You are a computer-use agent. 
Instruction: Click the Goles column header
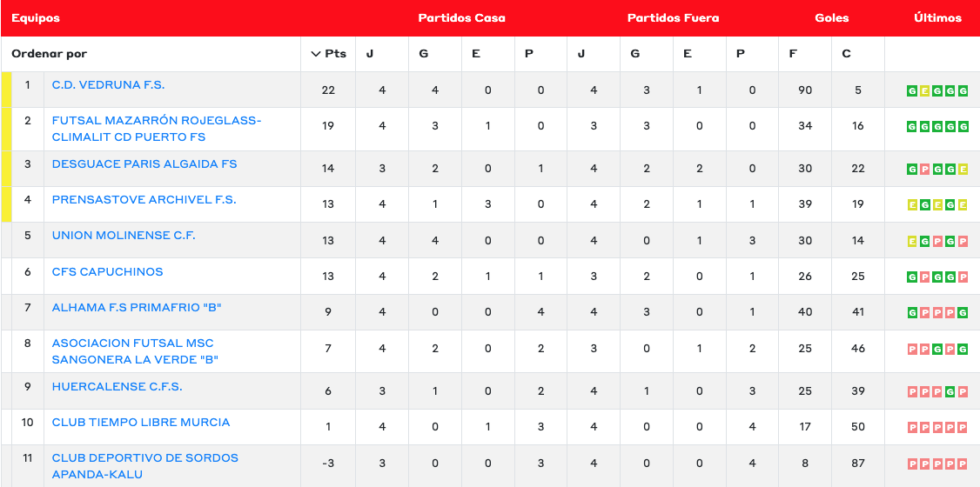831,18
